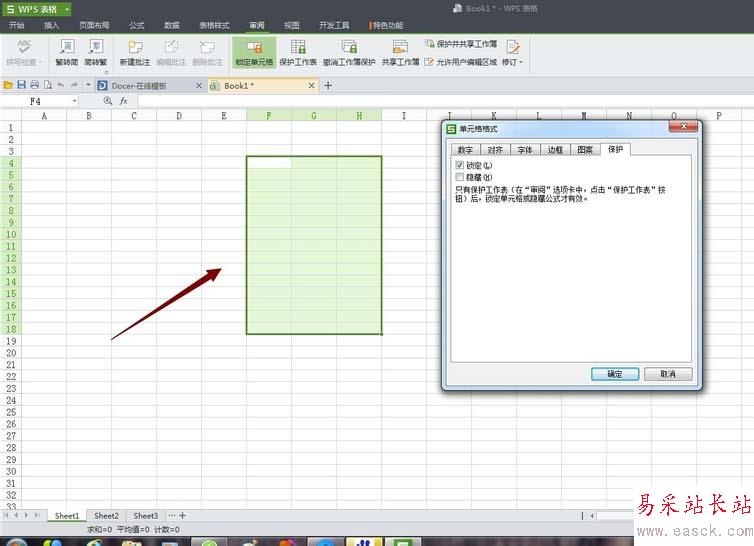The image size is (754, 546).
Task: Click in the formula bar input
Action: 445,101
